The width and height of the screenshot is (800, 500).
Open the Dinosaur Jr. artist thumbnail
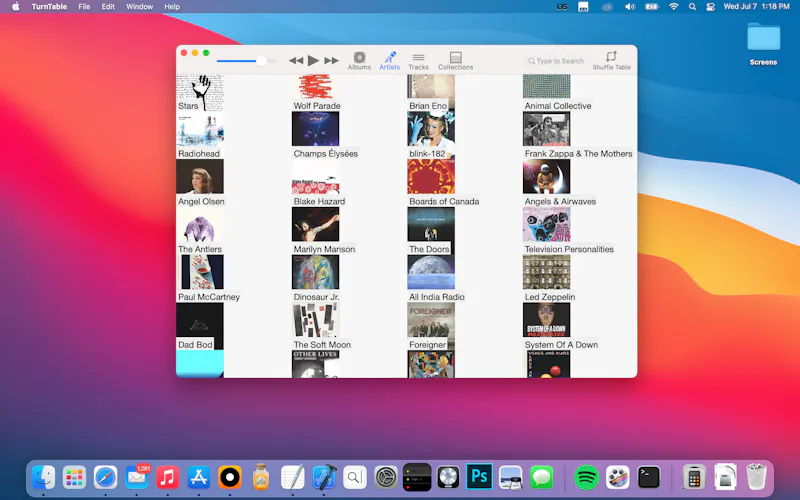(x=315, y=272)
